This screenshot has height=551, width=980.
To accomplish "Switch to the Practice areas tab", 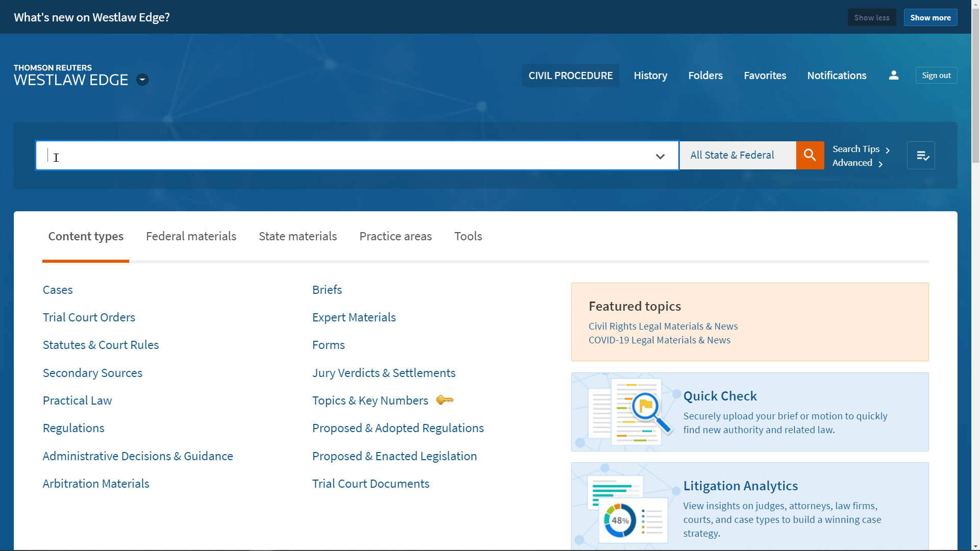I will (395, 236).
